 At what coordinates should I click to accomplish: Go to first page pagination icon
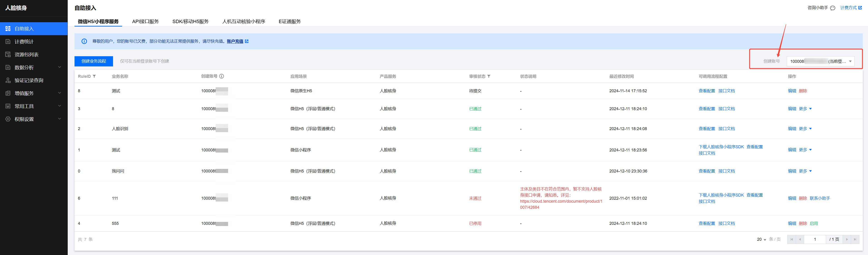(791, 240)
